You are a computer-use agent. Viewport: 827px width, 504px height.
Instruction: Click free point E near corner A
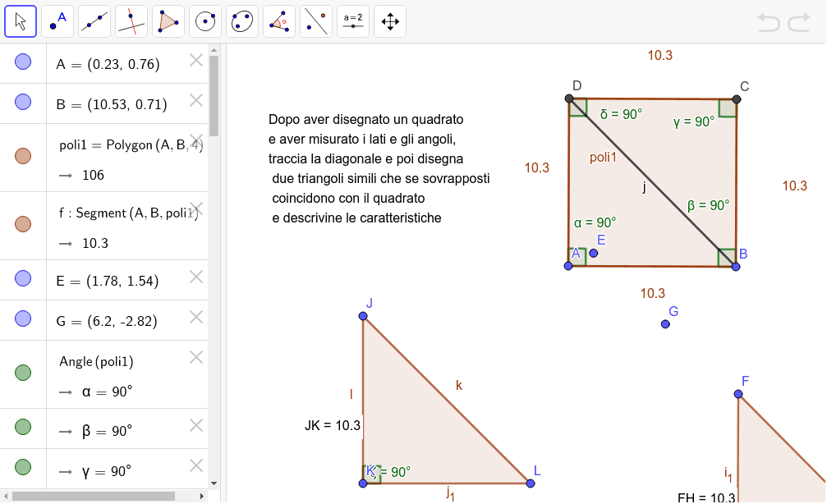(593, 254)
